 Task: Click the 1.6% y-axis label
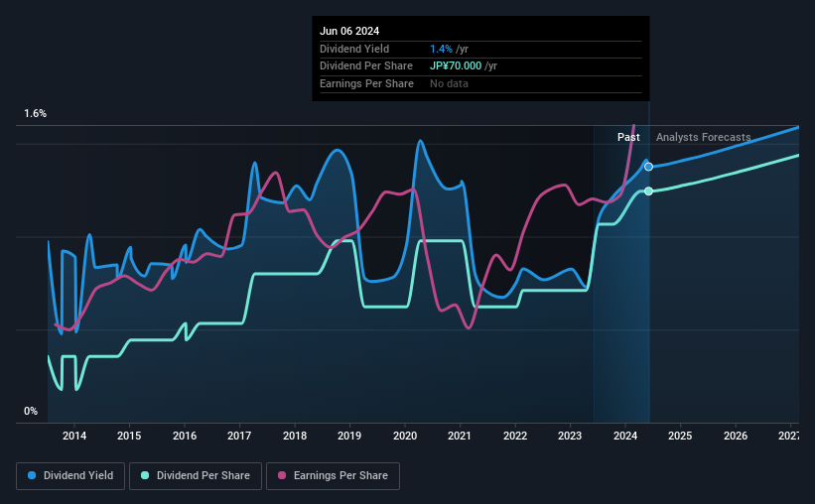pyautogui.click(x=36, y=113)
